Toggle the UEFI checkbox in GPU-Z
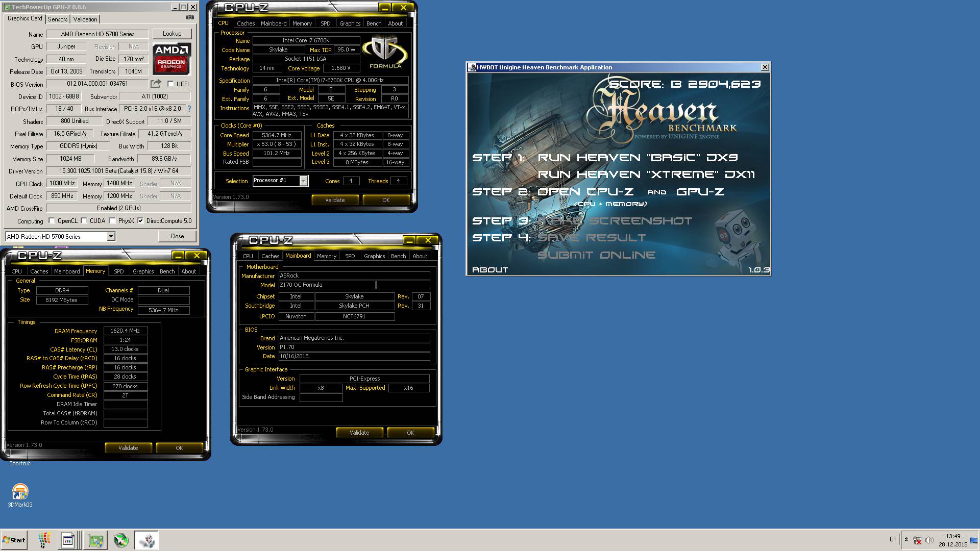 pos(171,84)
